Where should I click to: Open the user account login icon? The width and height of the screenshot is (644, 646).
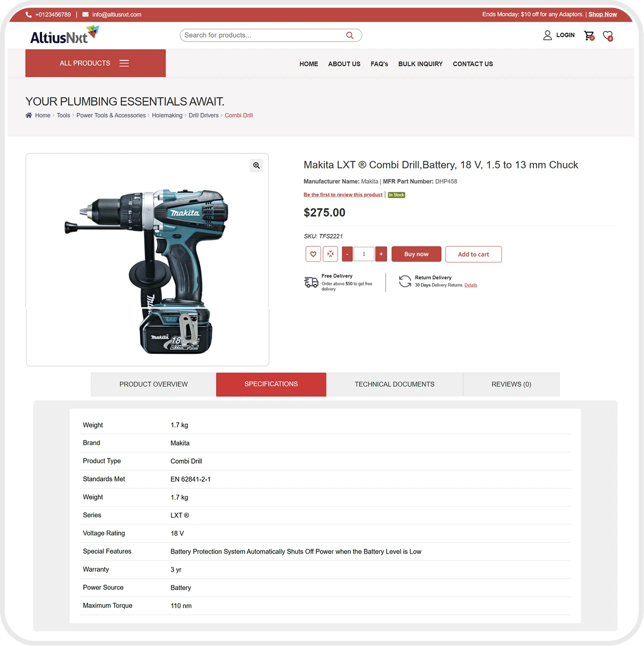[x=547, y=35]
